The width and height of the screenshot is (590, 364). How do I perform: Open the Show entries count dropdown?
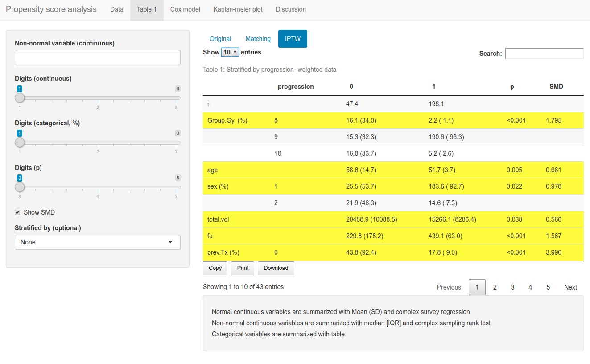[230, 52]
